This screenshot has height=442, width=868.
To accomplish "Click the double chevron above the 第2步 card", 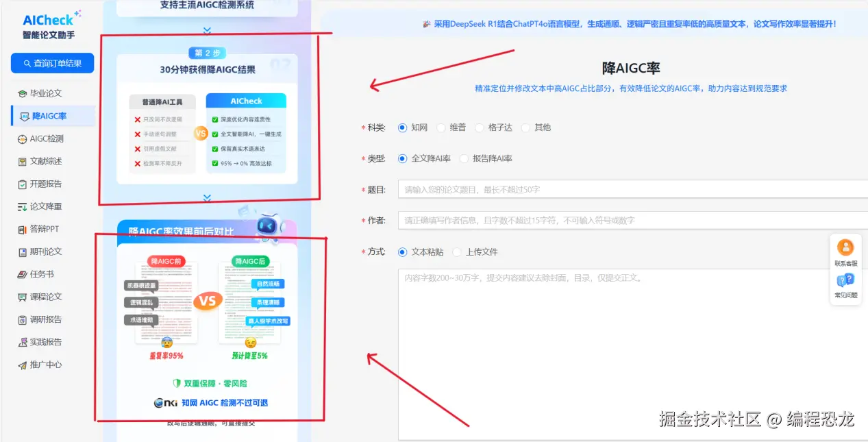I will pos(207,30).
